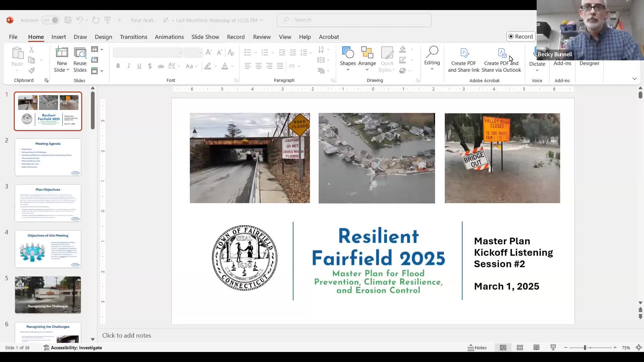Click the Reuse Slides button

pyautogui.click(x=80, y=59)
